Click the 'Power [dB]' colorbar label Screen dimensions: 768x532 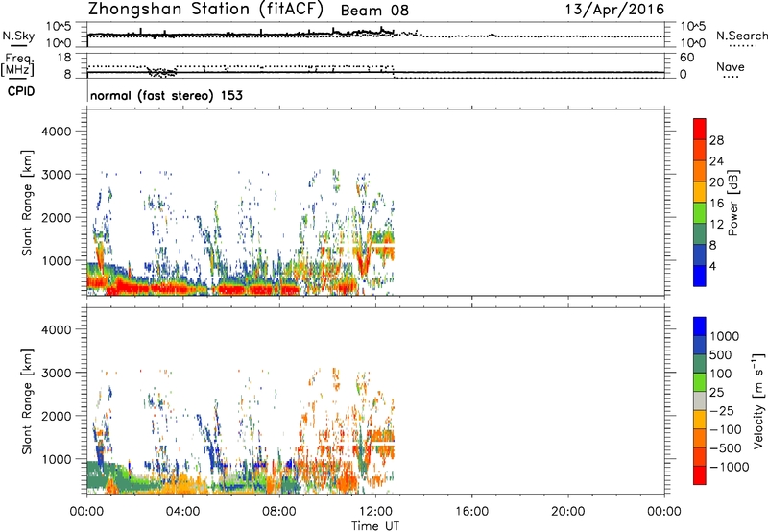pyautogui.click(x=732, y=204)
